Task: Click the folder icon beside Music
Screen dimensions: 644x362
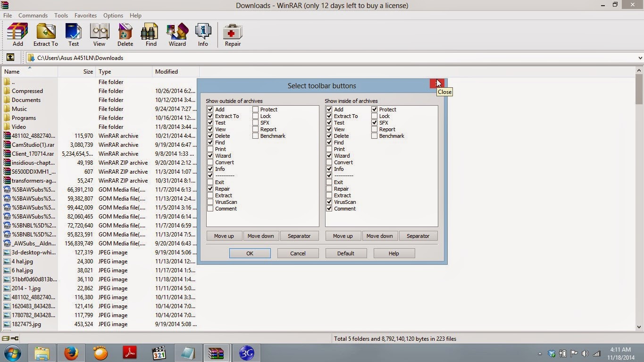Action: (x=7, y=109)
